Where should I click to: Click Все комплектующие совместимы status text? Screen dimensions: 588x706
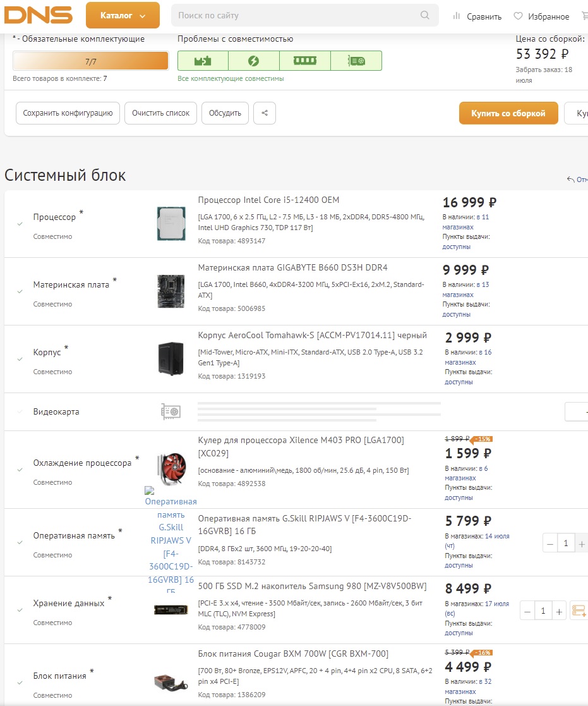[x=231, y=78]
